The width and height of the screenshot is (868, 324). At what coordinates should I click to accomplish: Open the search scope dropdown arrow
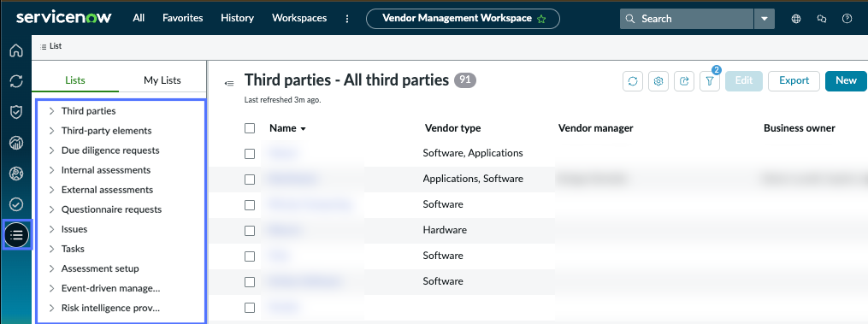(x=764, y=19)
